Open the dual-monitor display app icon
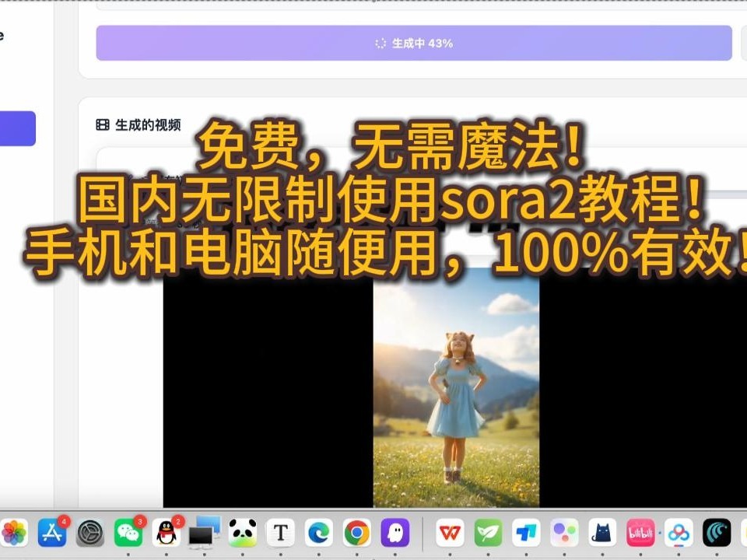Screen dimensions: 747x560 [205, 532]
